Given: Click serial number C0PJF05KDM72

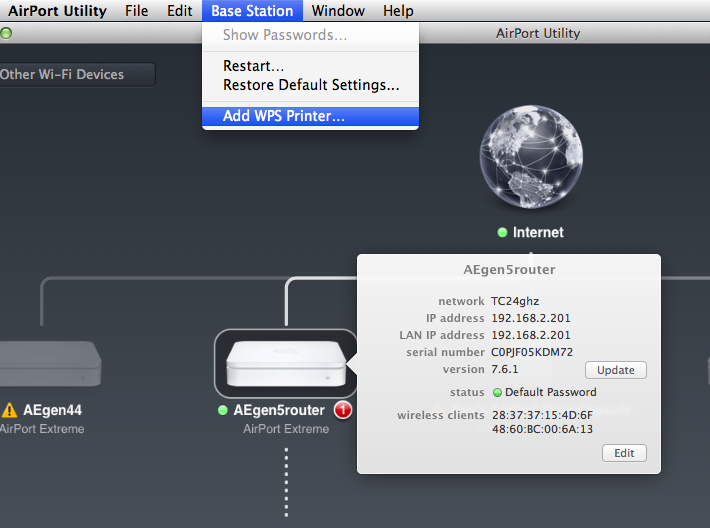Looking at the screenshot, I should tap(532, 352).
